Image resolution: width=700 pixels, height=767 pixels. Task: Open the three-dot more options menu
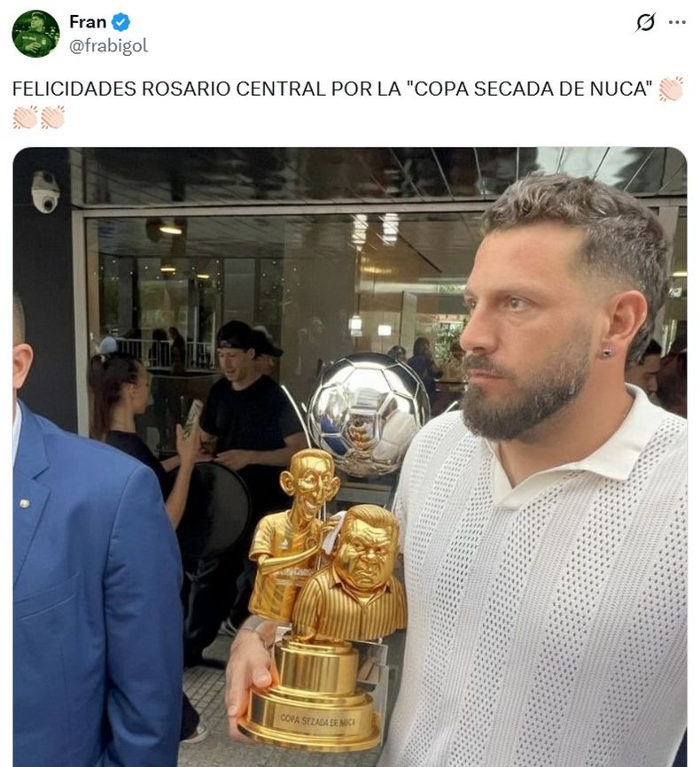[x=677, y=22]
